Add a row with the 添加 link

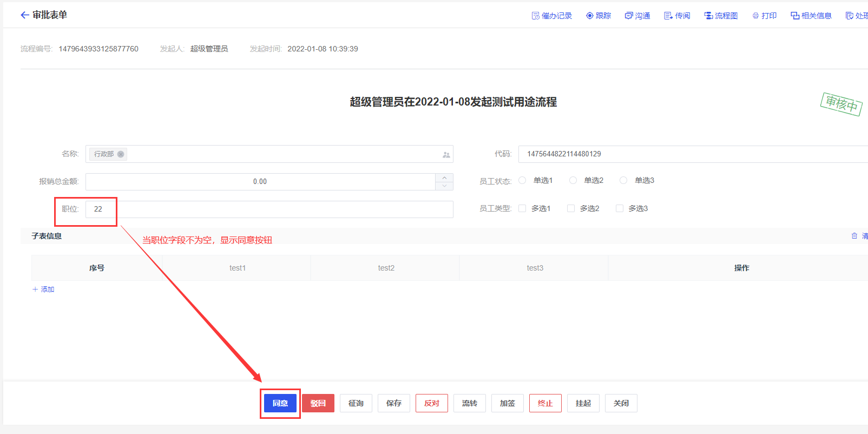43,290
